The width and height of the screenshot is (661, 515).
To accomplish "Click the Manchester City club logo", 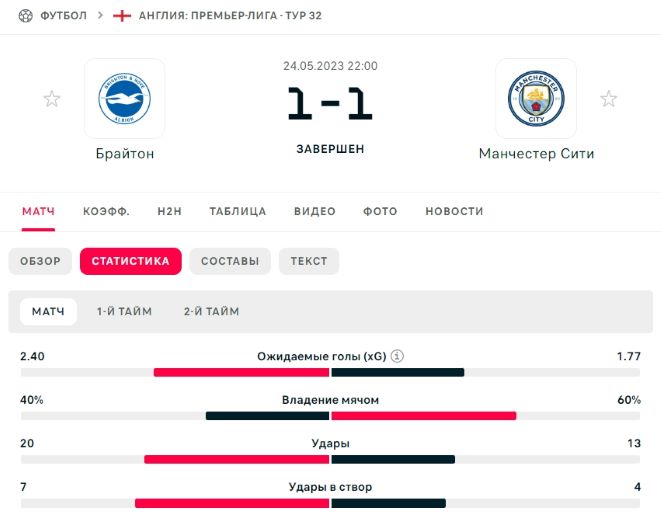I will (x=536, y=98).
